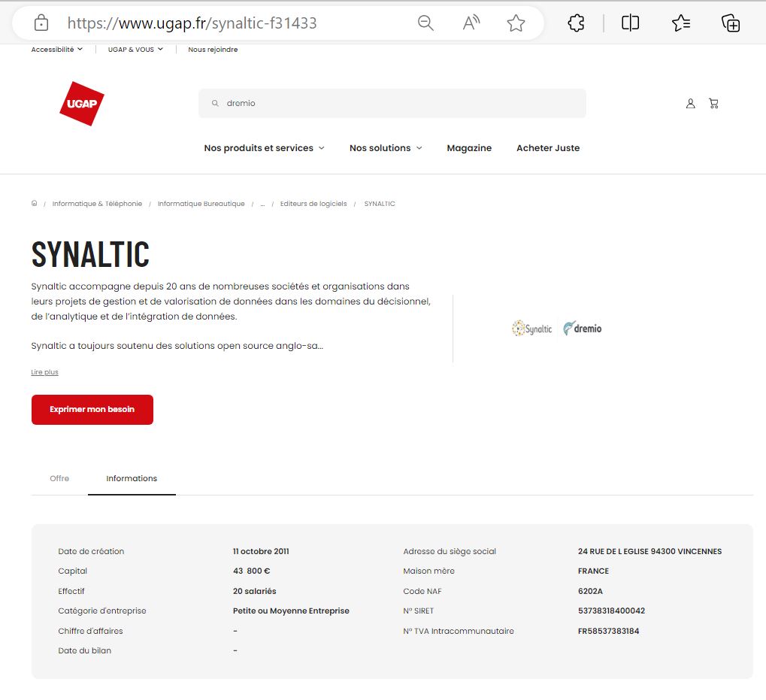Toggle the split screen browser icon

[x=630, y=23]
